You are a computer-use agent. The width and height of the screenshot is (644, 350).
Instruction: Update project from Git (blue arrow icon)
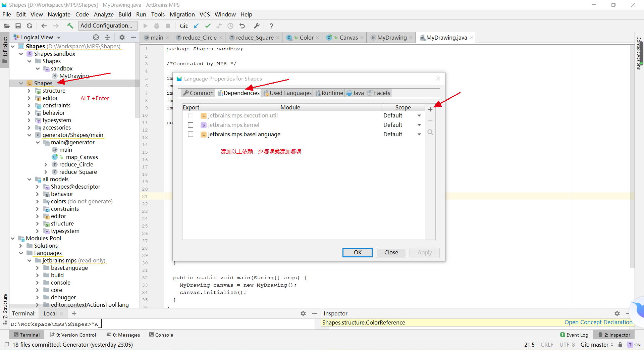coord(196,26)
